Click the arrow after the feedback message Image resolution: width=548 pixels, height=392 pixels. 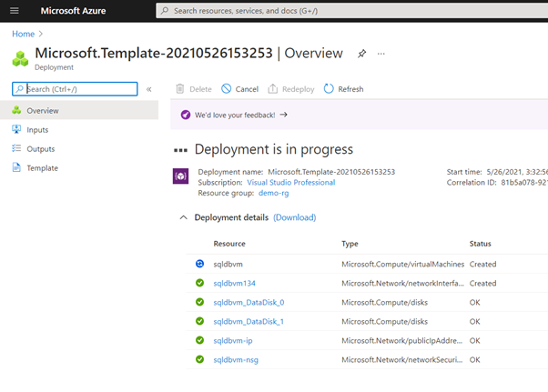(284, 115)
